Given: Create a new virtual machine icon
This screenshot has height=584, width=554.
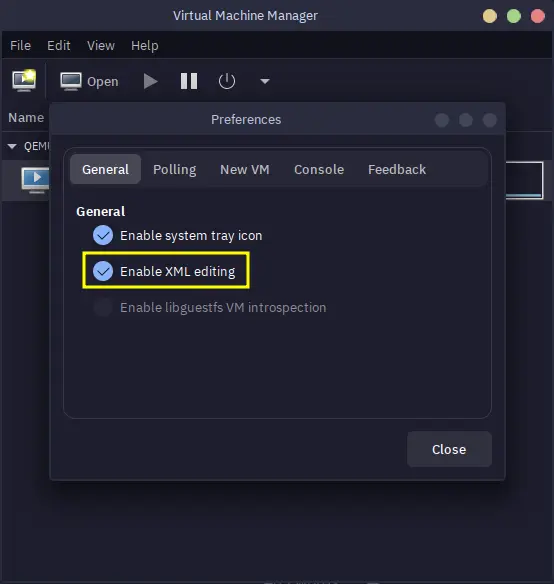Looking at the screenshot, I should click(x=24, y=80).
